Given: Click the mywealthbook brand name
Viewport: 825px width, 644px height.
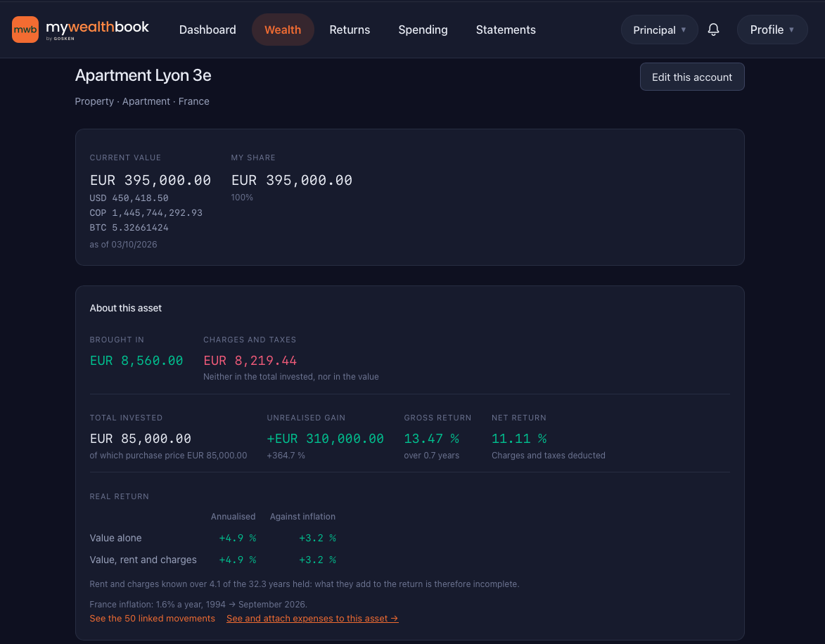Looking at the screenshot, I should coord(97,27).
